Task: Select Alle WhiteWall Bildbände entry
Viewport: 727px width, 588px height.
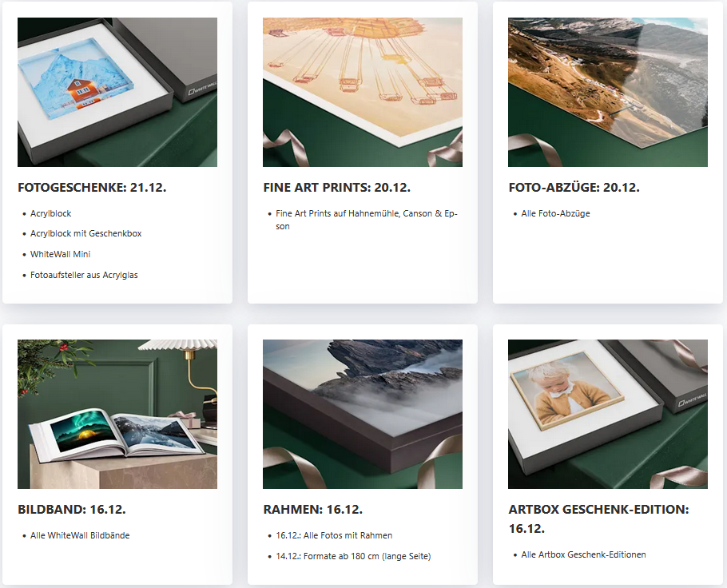Action: point(80,535)
